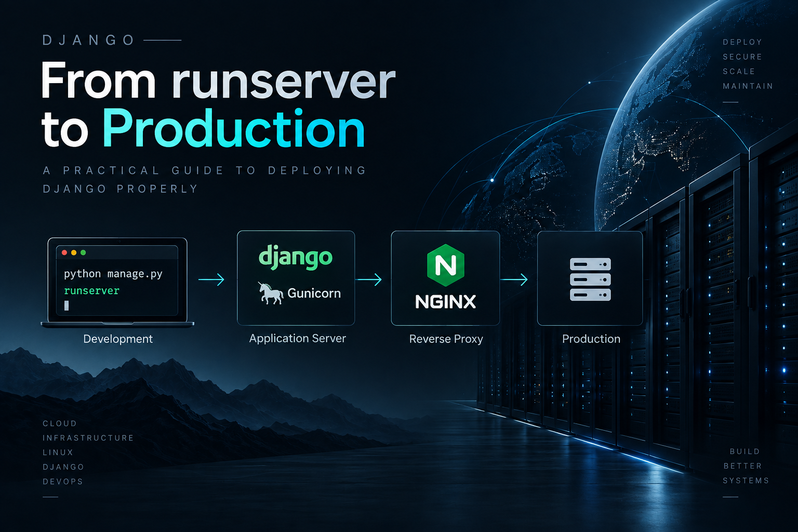The height and width of the screenshot is (532, 798).
Task: Click the green NGINX hexagon logo
Action: pos(445,265)
